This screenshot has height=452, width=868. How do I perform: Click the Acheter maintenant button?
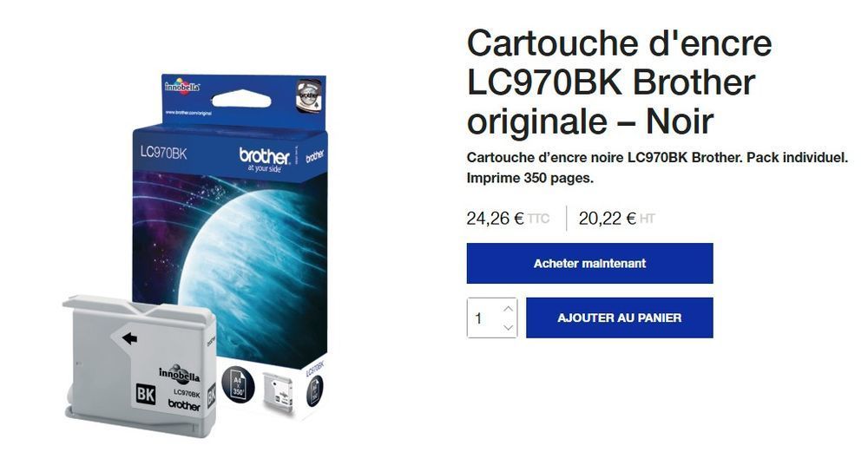click(589, 264)
